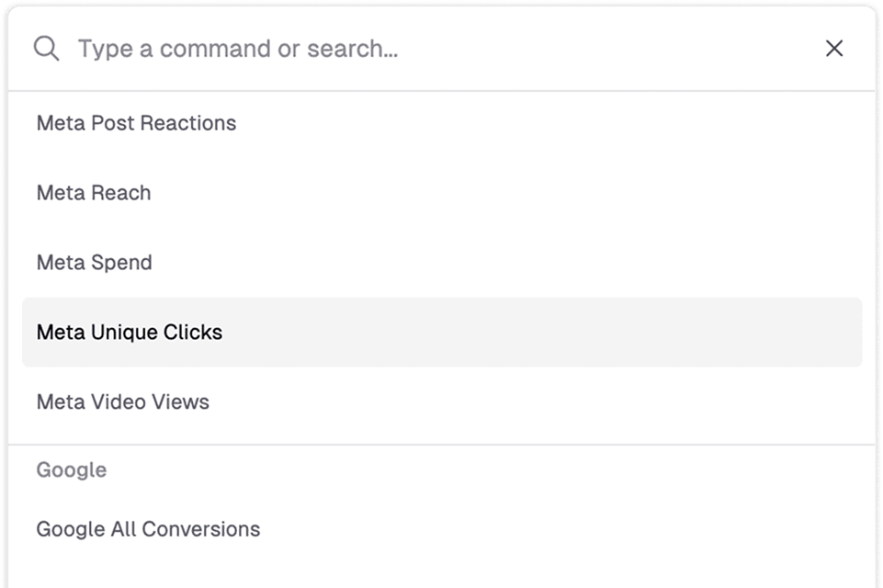
Task: Click the Google section header
Action: (x=72, y=470)
